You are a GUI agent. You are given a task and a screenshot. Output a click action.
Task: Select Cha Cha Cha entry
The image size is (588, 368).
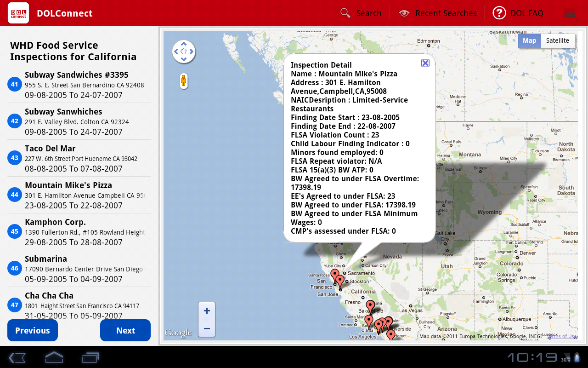coord(79,304)
